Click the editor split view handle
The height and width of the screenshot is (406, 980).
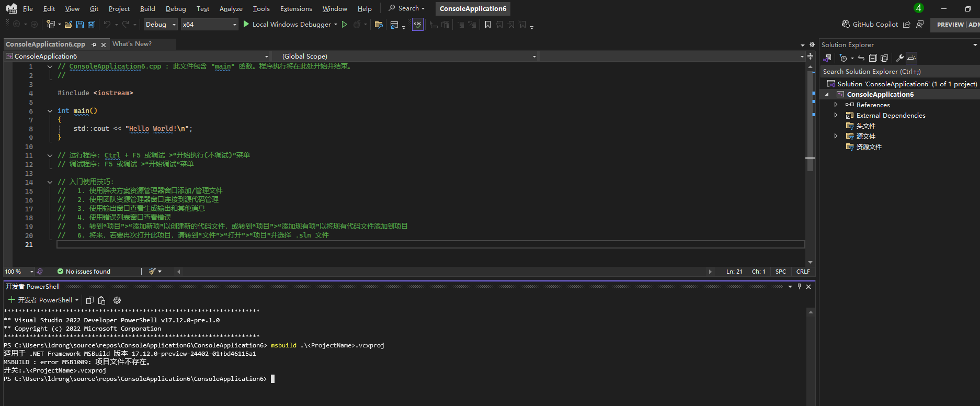pos(810,56)
